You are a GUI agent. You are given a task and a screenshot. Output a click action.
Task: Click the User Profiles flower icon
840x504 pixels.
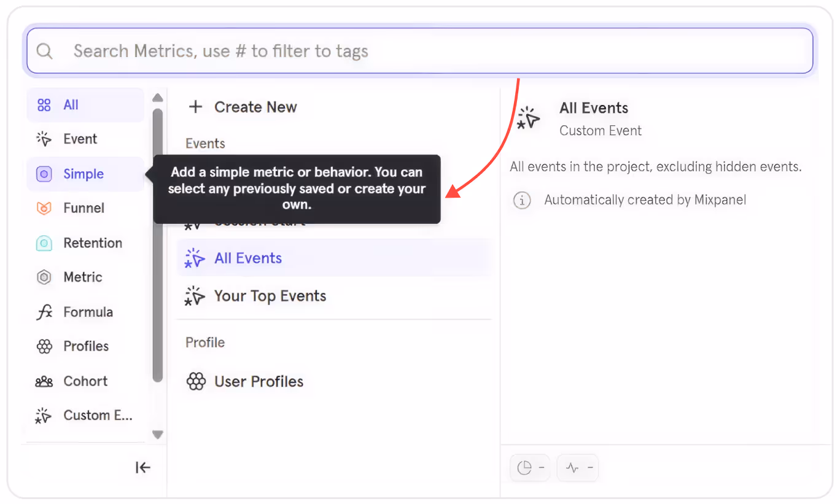coord(196,382)
